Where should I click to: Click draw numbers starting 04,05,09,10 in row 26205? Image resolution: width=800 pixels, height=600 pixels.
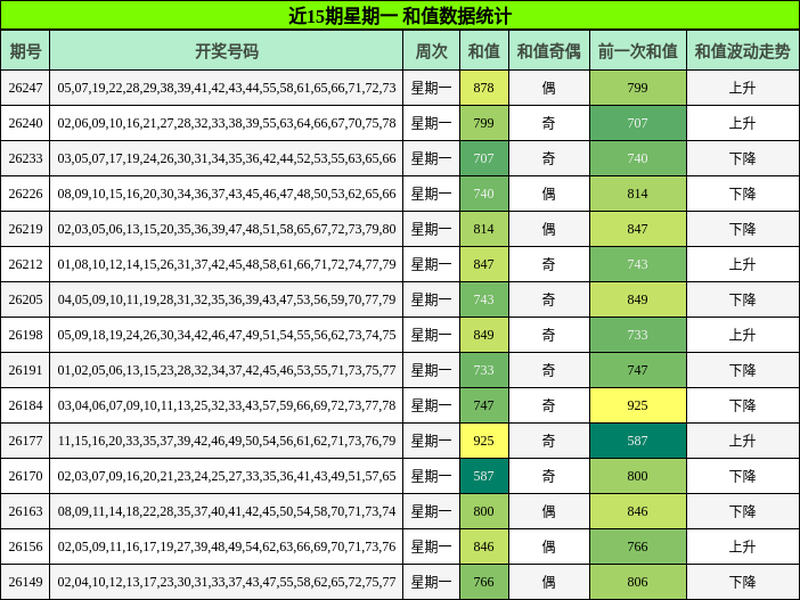pyautogui.click(x=227, y=299)
